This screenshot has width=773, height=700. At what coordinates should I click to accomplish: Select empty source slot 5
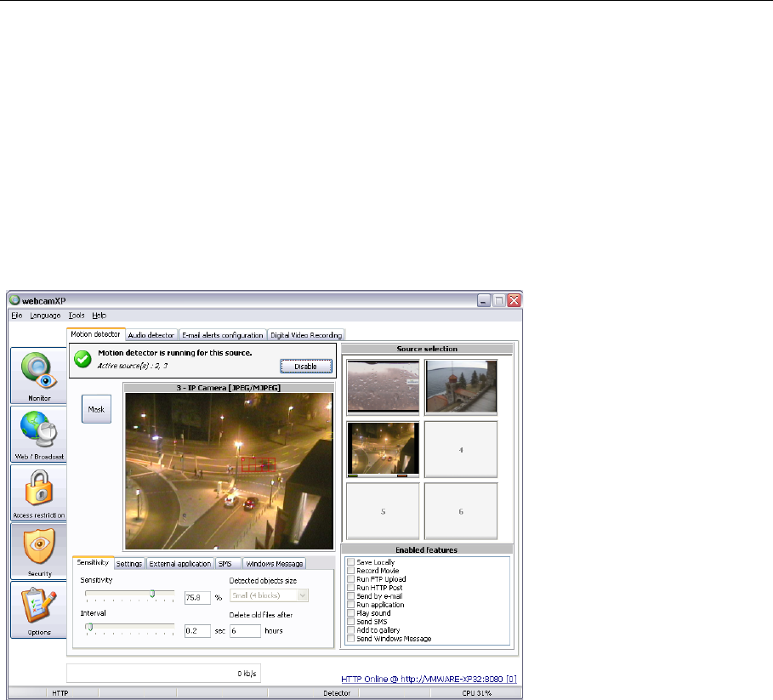click(x=383, y=511)
